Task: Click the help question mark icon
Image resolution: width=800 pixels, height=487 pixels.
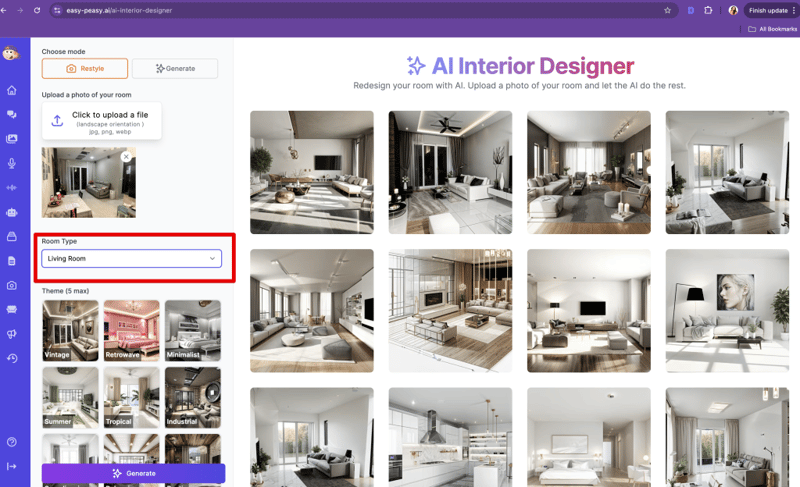Action: (12, 442)
